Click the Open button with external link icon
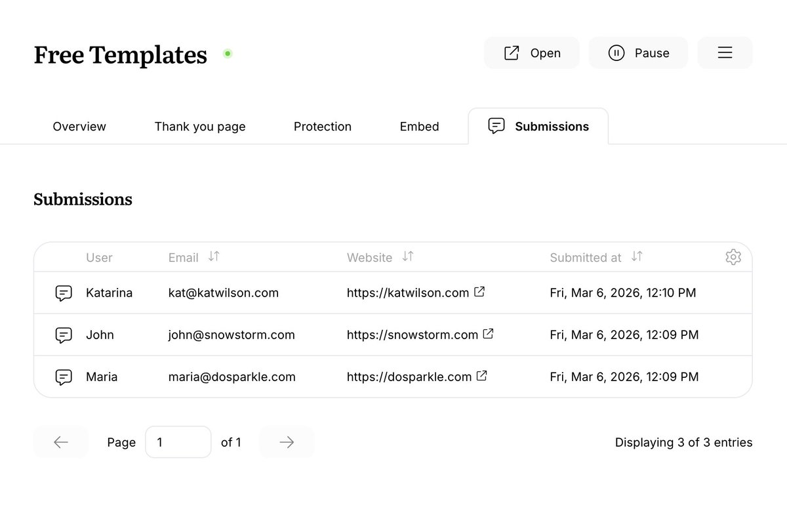The image size is (787, 532). click(532, 52)
